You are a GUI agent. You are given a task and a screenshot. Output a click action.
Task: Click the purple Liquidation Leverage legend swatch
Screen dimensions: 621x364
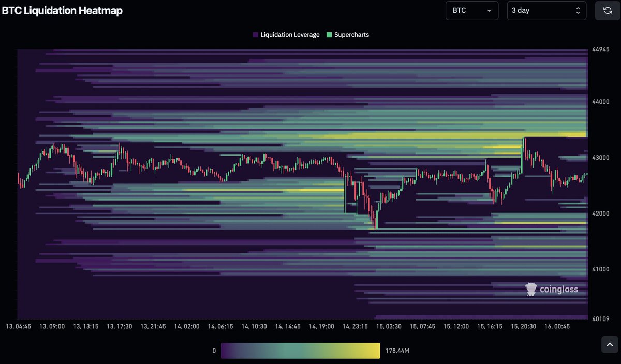(x=255, y=35)
